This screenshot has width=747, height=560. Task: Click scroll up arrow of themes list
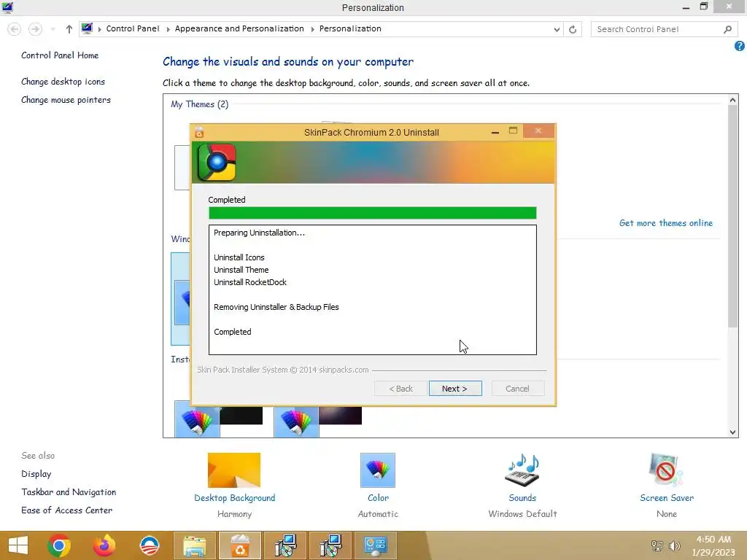(x=732, y=100)
